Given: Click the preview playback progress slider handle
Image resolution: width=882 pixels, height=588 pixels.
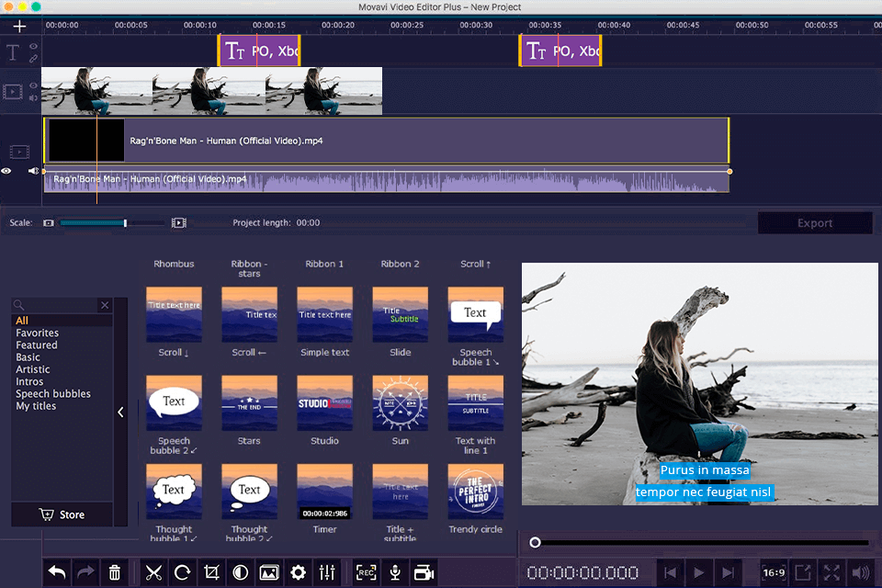Looking at the screenshot, I should point(535,542).
